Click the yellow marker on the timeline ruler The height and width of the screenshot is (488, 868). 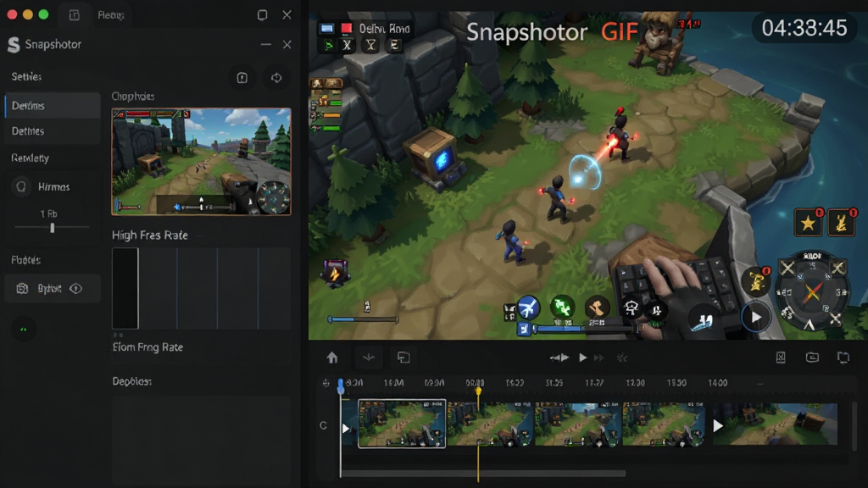478,391
